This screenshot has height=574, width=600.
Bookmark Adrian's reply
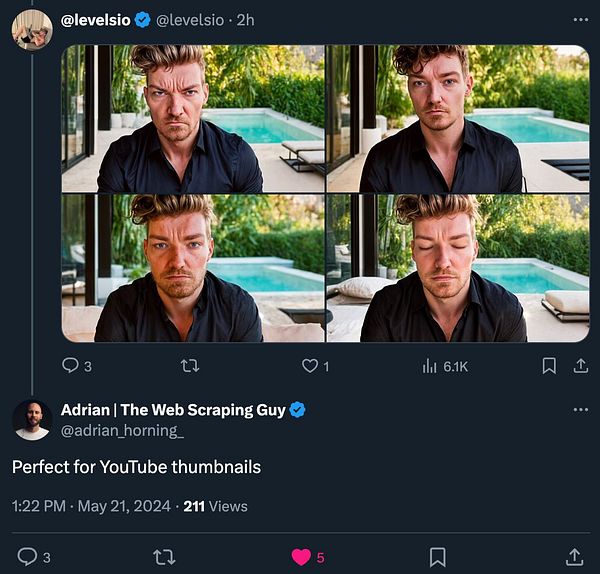437,556
